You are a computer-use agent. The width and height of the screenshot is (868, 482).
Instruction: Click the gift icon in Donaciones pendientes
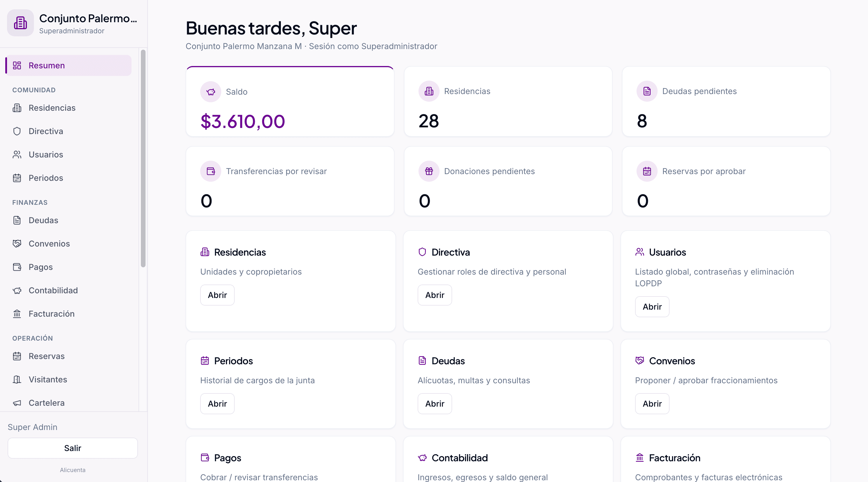[x=429, y=171]
